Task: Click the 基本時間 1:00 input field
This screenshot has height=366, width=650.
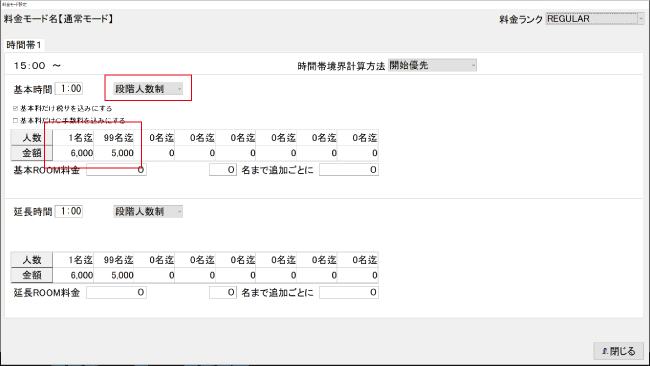Action: (x=69, y=89)
